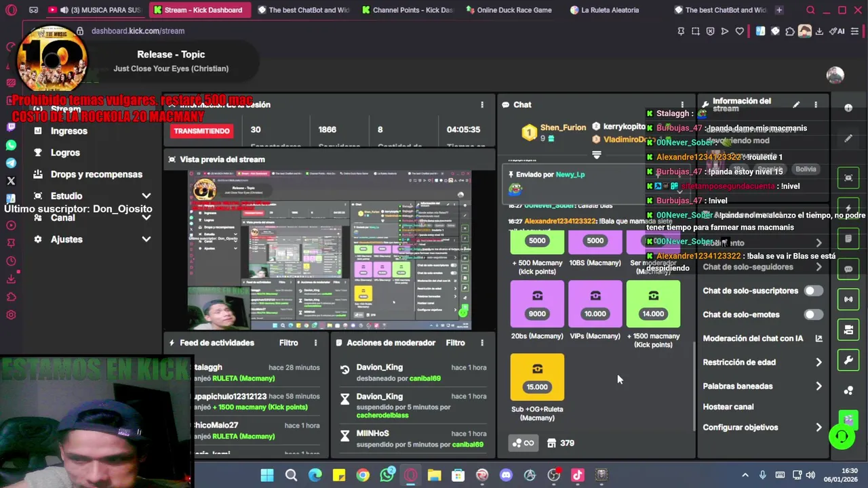Viewport: 868px width, 488px height.
Task: Open Feed de actividades three-dot menu
Action: (315, 343)
